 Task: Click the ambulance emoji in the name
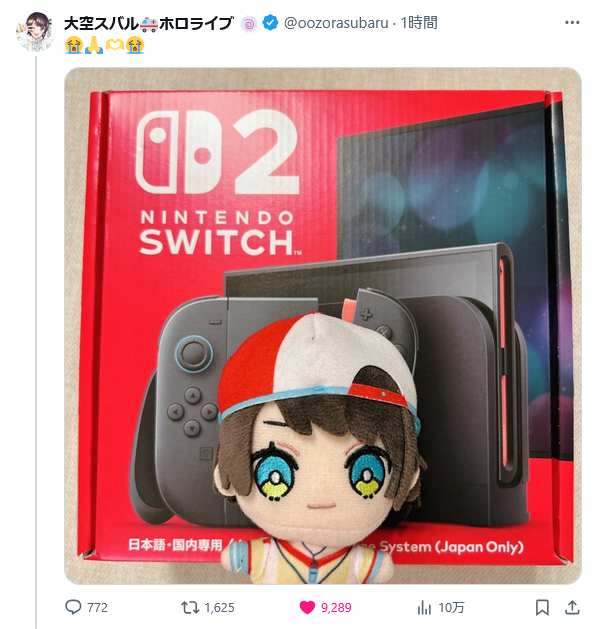click(x=149, y=24)
